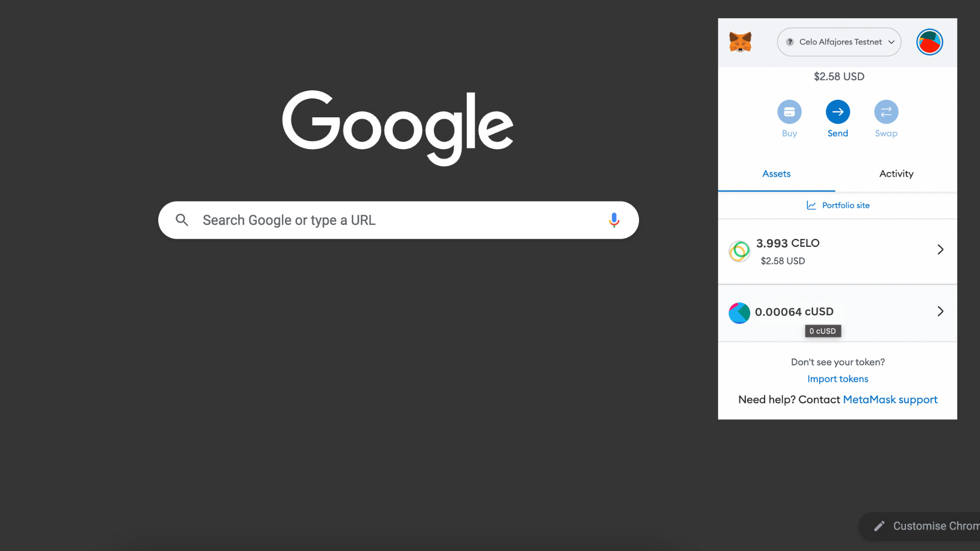Expand the cUSD asset detail chevron

[940, 311]
